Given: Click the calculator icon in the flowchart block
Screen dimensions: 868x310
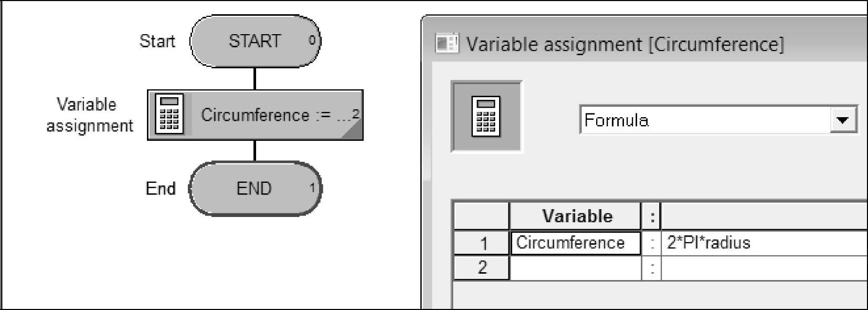Looking at the screenshot, I should [x=170, y=115].
